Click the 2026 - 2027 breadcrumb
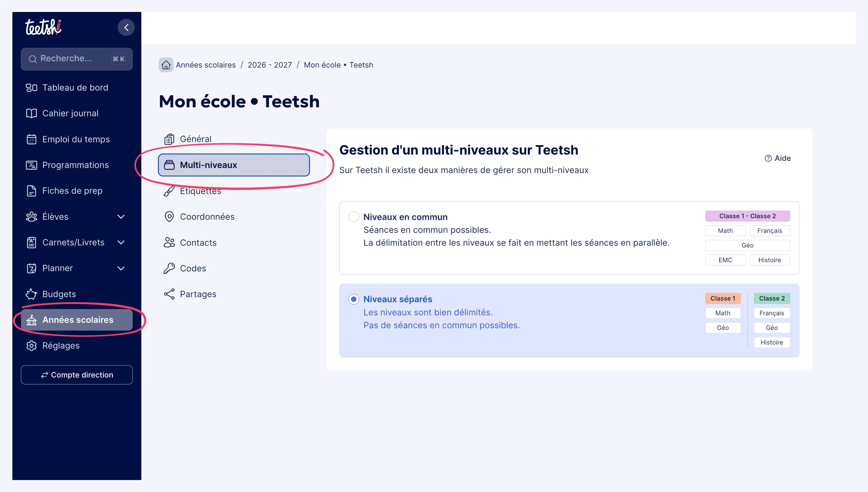The image size is (868, 492). 270,65
